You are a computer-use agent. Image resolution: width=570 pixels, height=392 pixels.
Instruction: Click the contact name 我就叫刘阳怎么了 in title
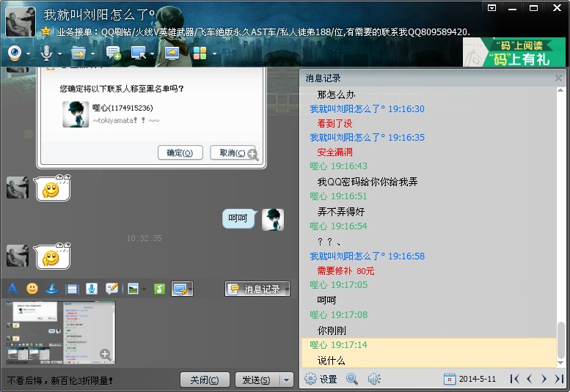pyautogui.click(x=100, y=15)
